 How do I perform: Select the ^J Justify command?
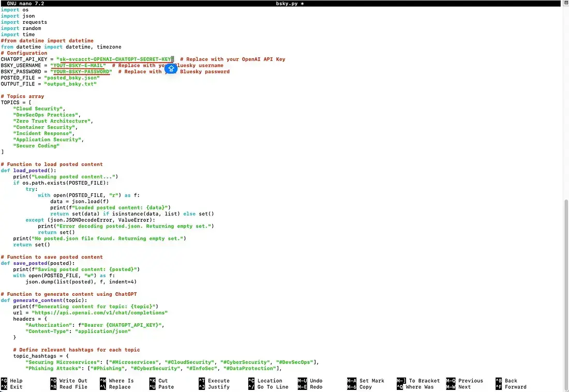pos(215,387)
